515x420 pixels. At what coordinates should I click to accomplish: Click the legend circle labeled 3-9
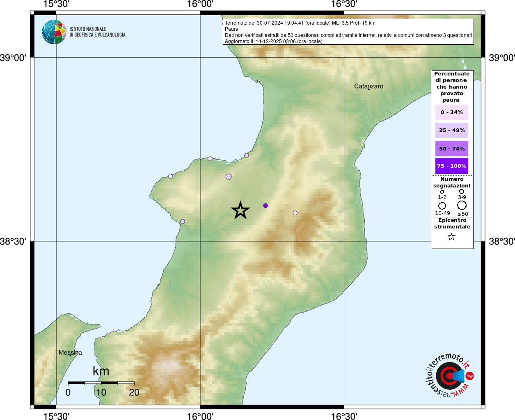462,191
